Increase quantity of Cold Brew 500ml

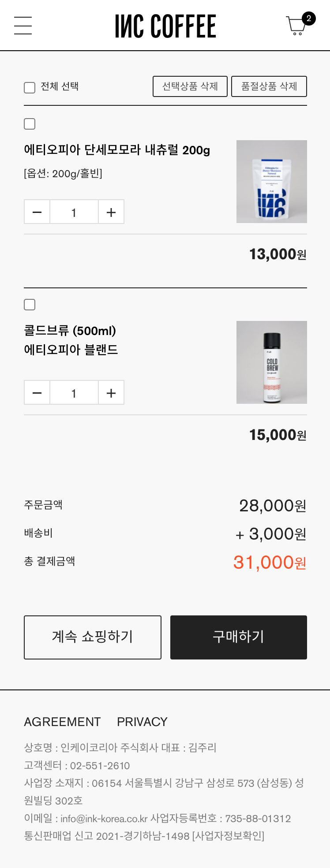click(x=111, y=393)
